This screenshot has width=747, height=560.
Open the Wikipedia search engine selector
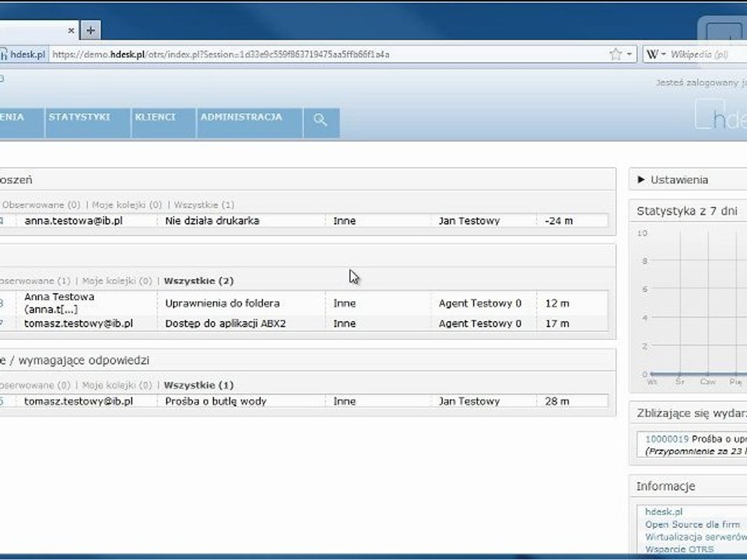pos(656,54)
